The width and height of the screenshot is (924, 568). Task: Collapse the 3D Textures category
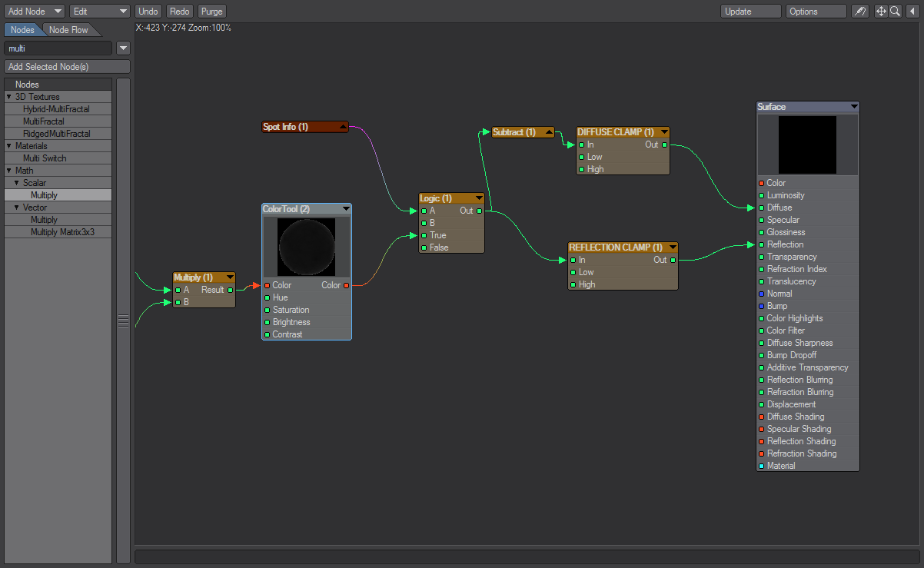(9, 97)
